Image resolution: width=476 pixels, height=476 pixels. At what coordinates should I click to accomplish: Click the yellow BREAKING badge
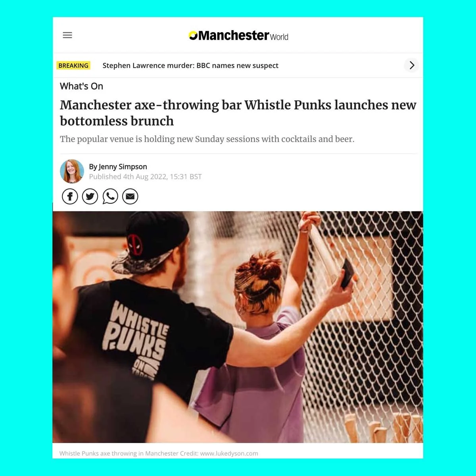pyautogui.click(x=73, y=65)
